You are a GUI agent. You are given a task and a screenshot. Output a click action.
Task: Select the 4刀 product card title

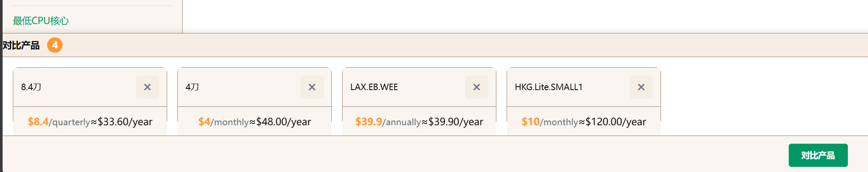pos(192,87)
